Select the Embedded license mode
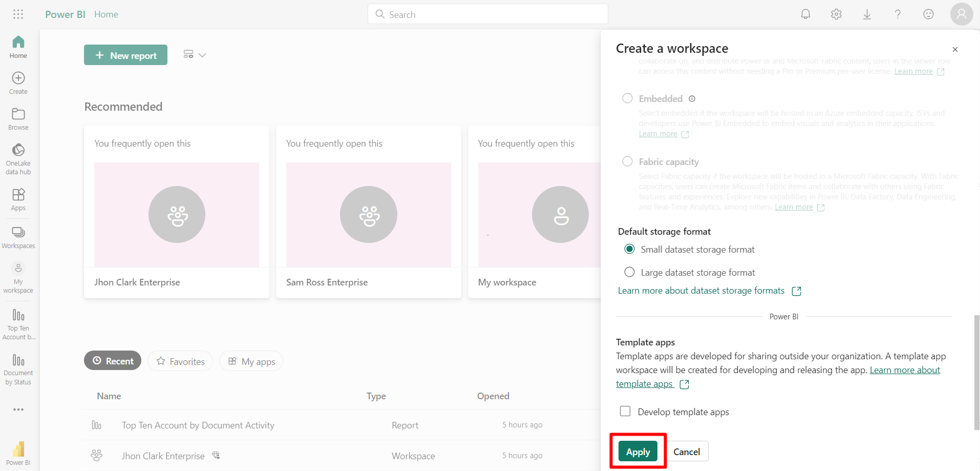980x471 pixels. tap(627, 98)
